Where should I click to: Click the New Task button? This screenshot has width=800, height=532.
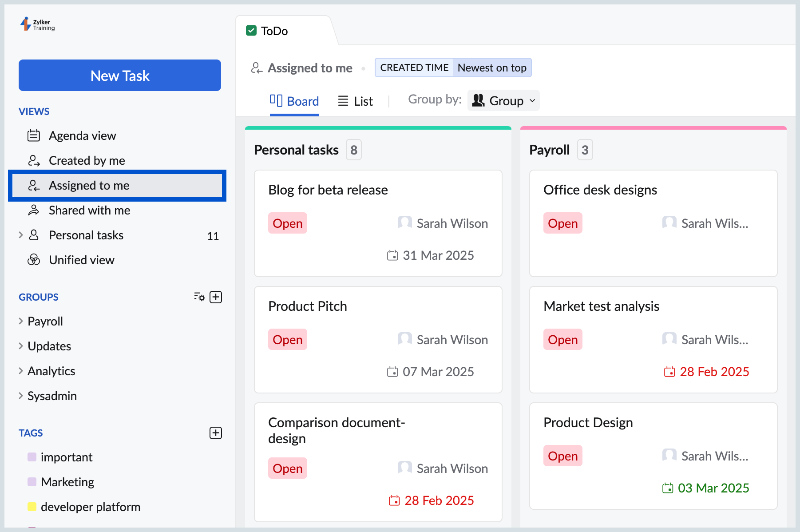click(120, 75)
